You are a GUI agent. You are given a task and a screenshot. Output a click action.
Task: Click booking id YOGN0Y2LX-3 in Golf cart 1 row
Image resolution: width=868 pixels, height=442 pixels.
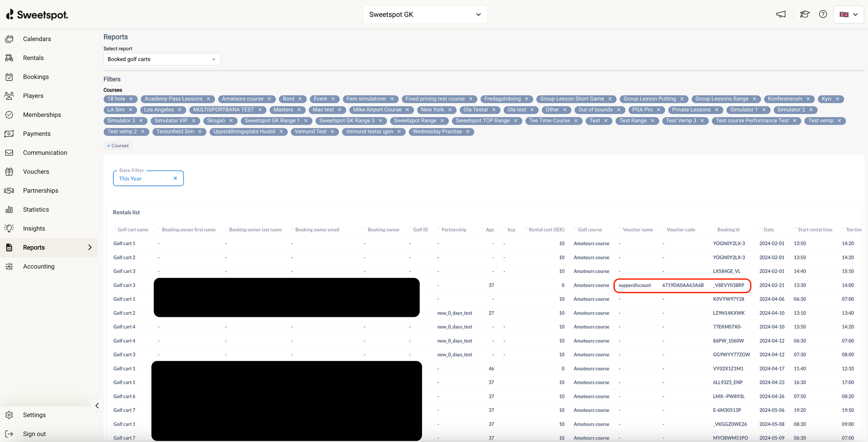[729, 244]
